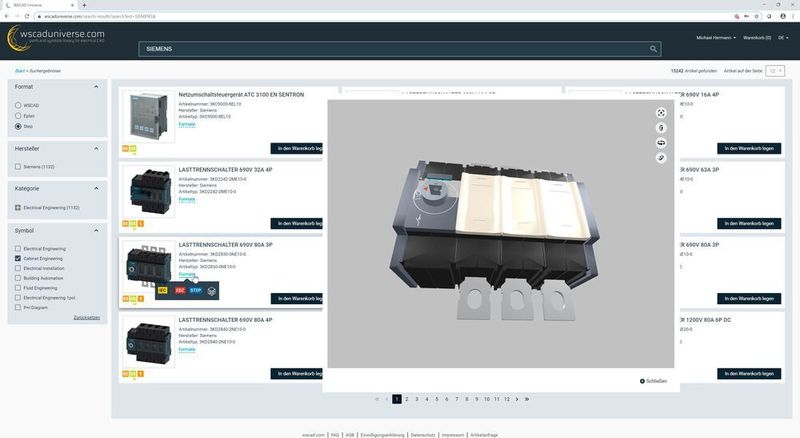Click Zurücksetzen reset filters link

[x=87, y=318]
